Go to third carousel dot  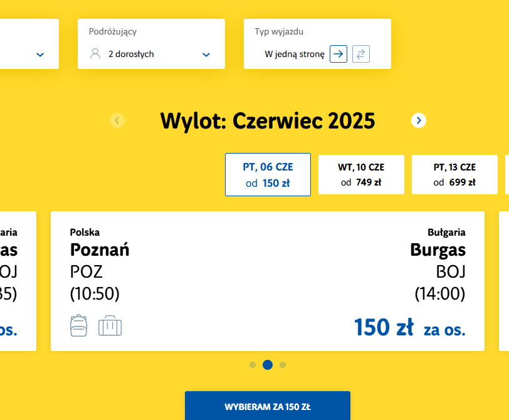tap(283, 365)
